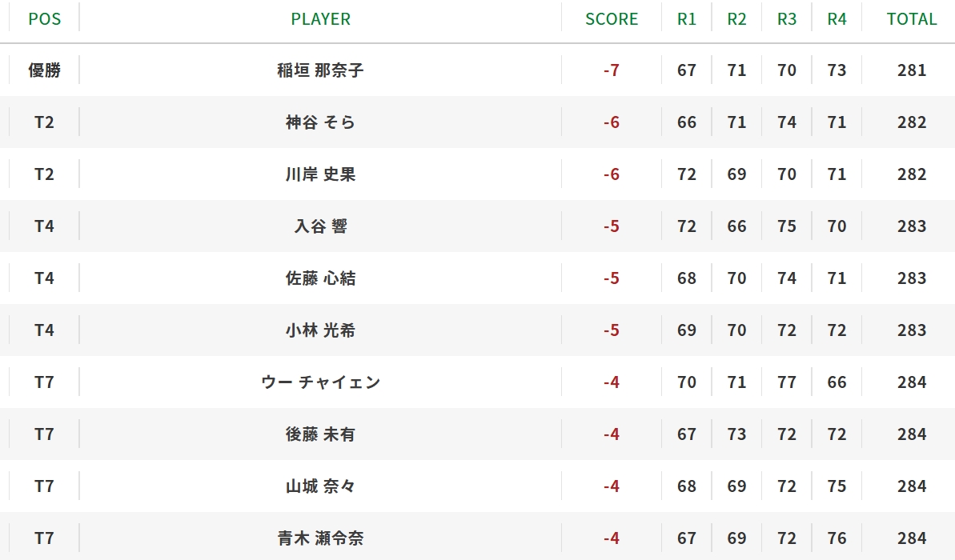Click player ウー チャイエン
This screenshot has height=560, width=955.
(x=320, y=382)
